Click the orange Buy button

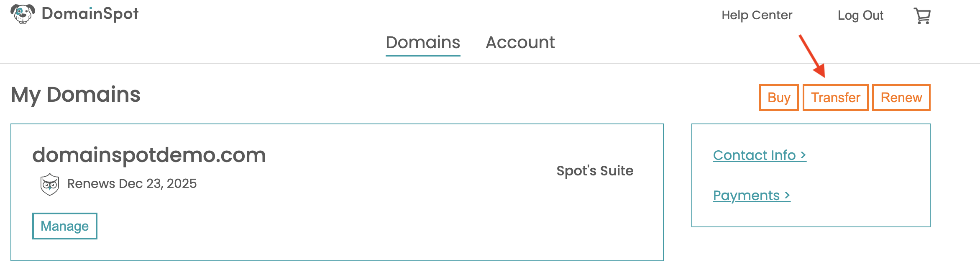(779, 98)
